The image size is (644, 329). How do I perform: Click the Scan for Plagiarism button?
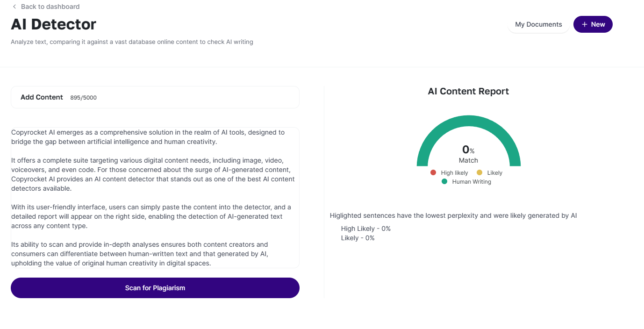click(155, 288)
